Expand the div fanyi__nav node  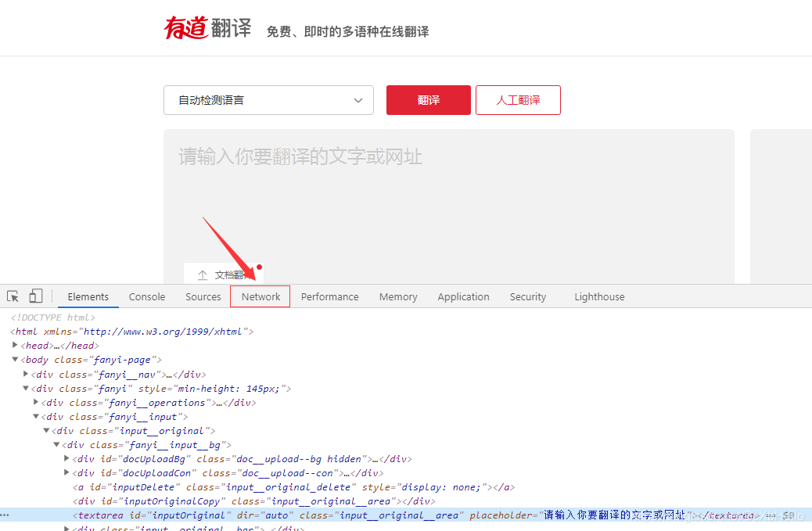tap(25, 373)
